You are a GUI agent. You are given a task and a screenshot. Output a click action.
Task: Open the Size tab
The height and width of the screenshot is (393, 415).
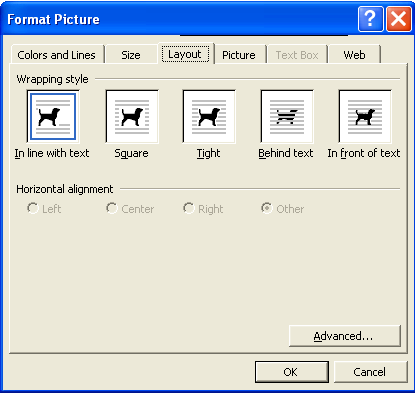(x=131, y=54)
